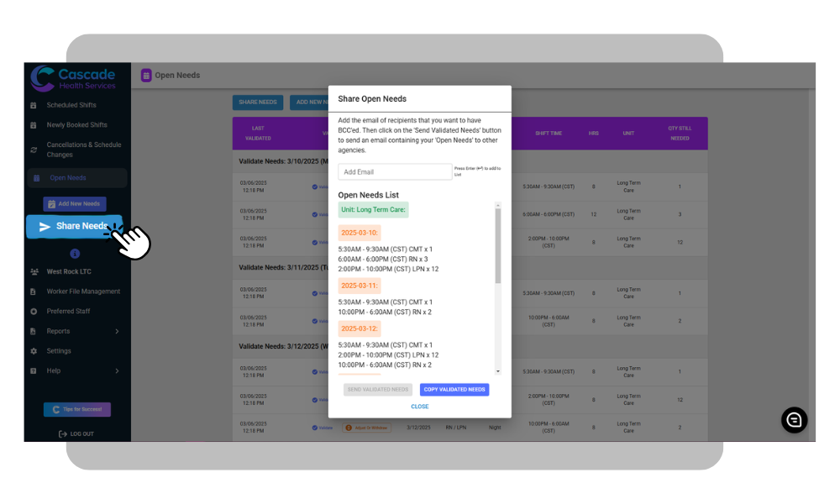This screenshot has height=504, width=840.
Task: Click the Open Needs List scroll-up arrow
Action: 497,205
